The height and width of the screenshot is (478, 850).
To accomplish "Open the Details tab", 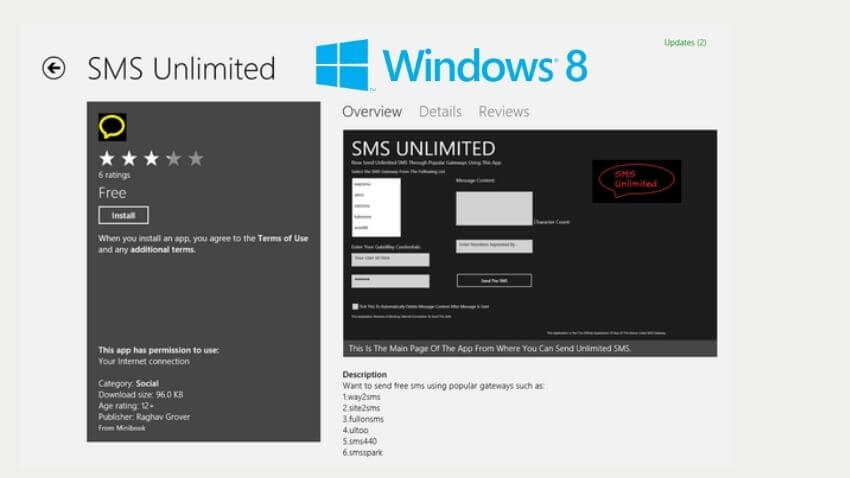I will pos(440,112).
